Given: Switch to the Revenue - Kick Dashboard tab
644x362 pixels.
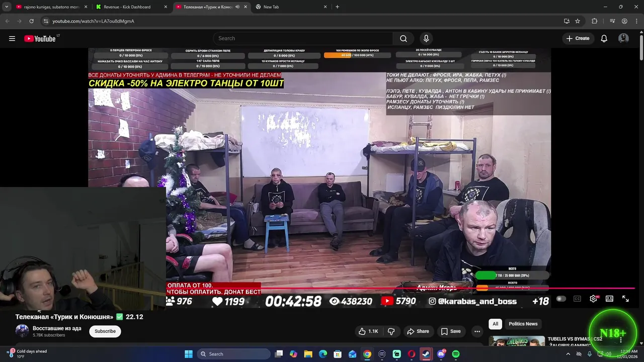Looking at the screenshot, I should tap(132, 7).
